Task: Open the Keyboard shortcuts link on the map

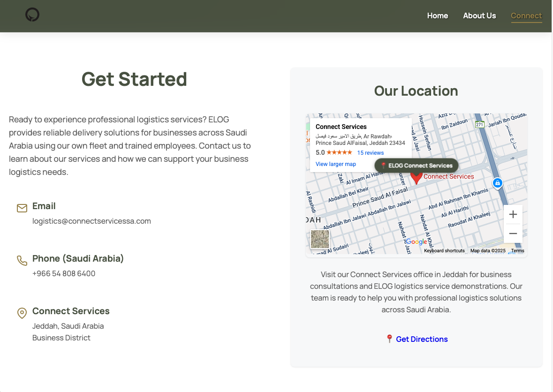Action: (x=444, y=250)
